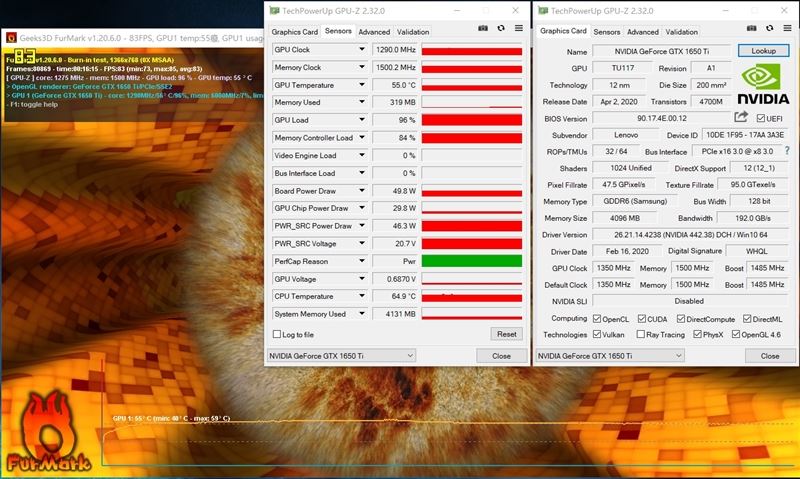Toggle DirectML checkbox
This screenshot has height=479, width=800.
coord(747,319)
